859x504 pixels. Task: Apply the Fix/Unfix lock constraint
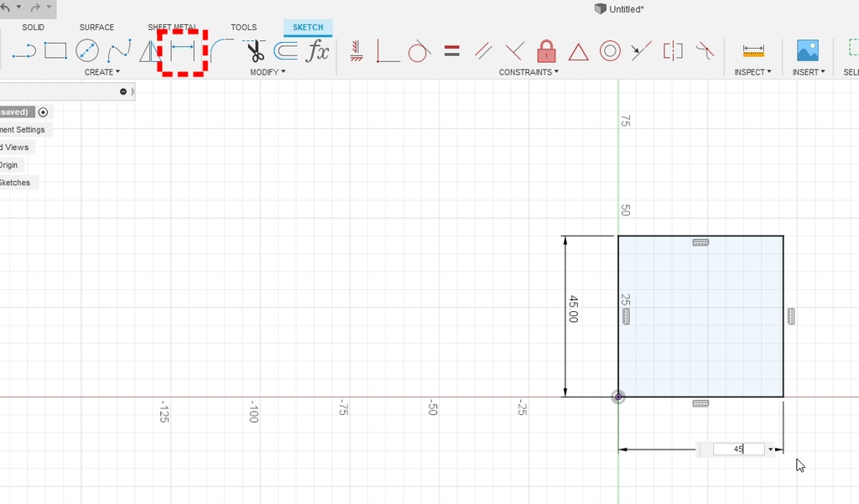point(547,51)
